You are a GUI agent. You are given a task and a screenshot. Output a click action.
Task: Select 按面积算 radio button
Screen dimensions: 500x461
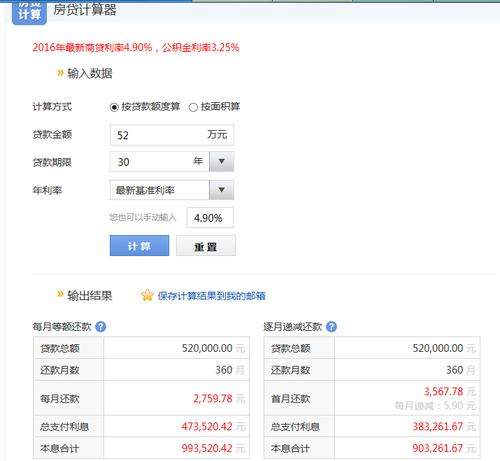(x=193, y=107)
